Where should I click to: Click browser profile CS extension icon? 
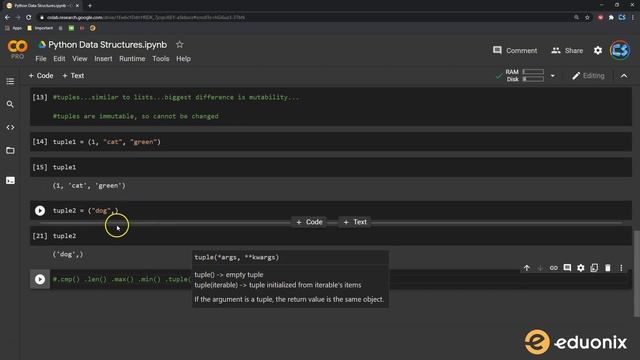622,18
